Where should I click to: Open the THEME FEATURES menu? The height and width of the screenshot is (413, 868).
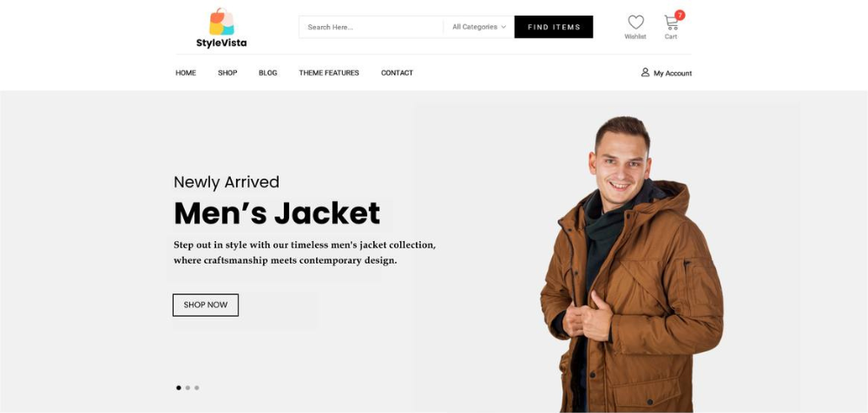(329, 73)
